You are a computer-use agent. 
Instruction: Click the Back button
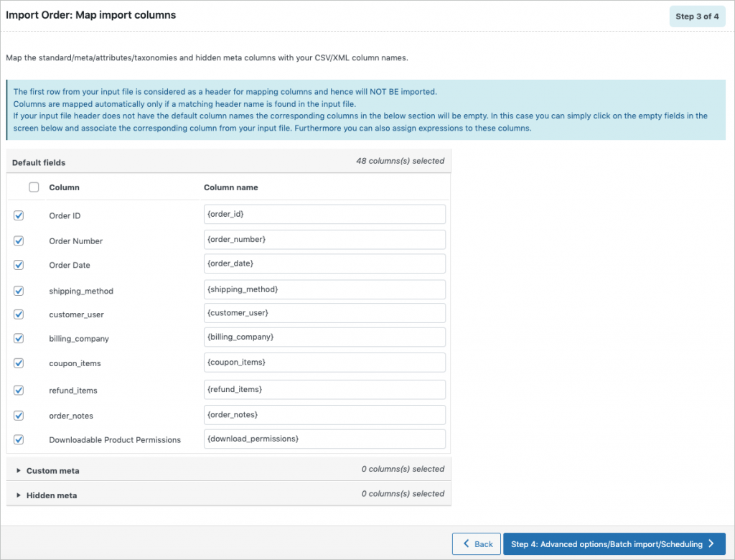pyautogui.click(x=477, y=543)
